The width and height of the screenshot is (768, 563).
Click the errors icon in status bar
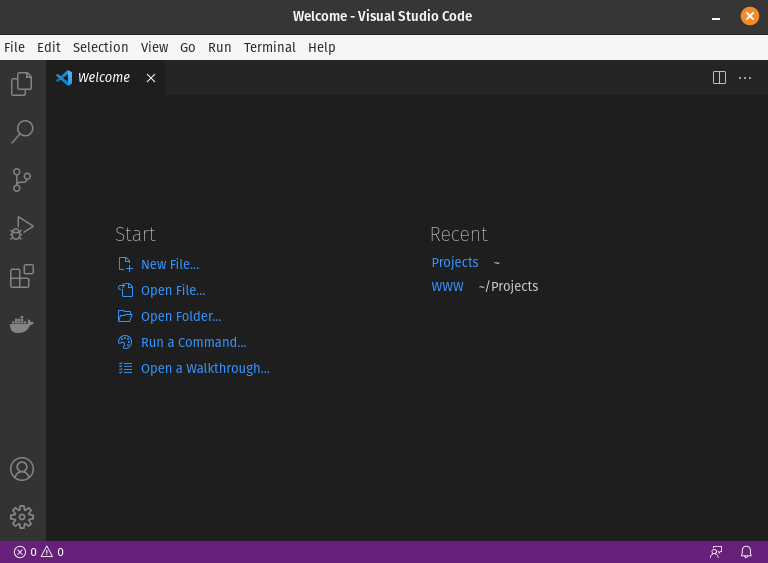(x=20, y=552)
